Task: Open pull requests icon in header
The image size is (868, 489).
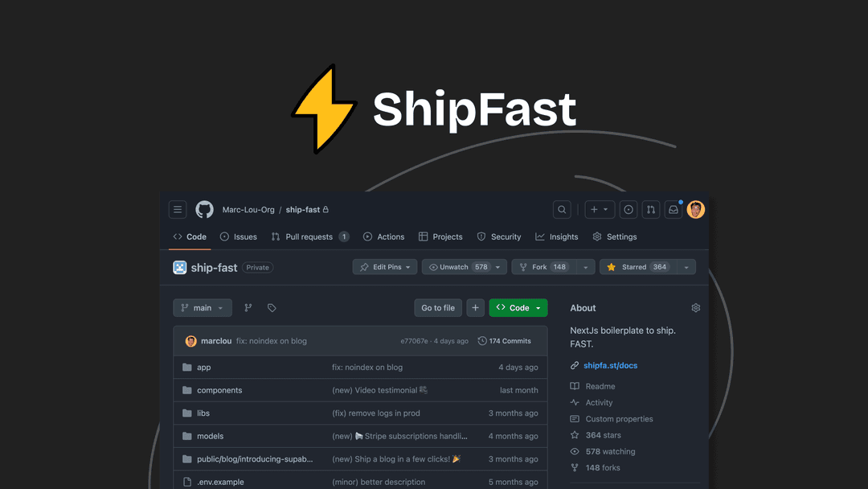Action: [651, 210]
